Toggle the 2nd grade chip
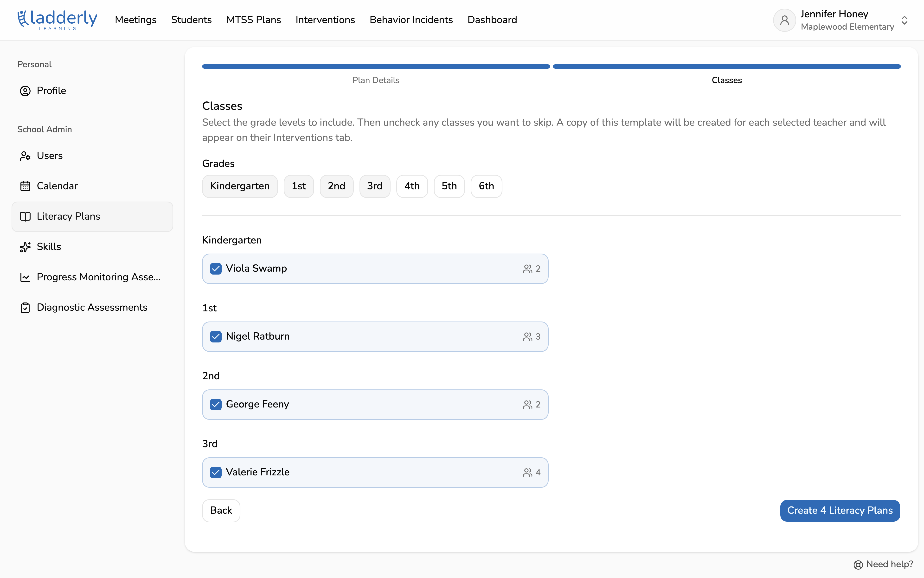Screen dimensions: 924x578 pos(336,186)
